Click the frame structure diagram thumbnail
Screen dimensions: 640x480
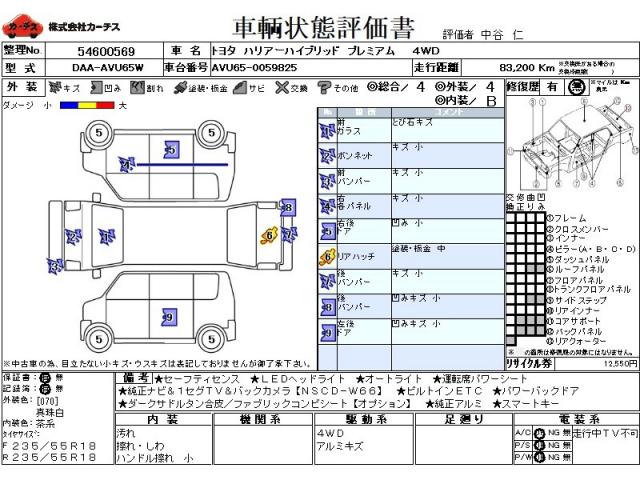[572, 143]
